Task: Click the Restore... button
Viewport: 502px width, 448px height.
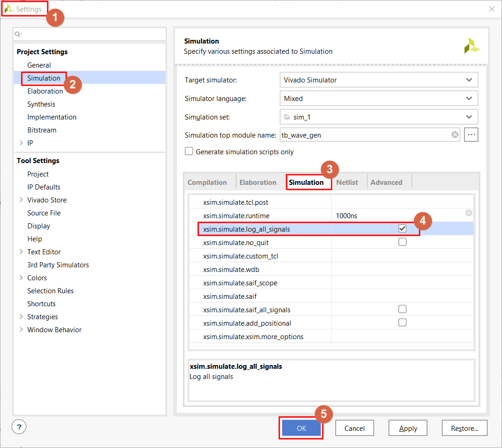Action: pos(464,428)
